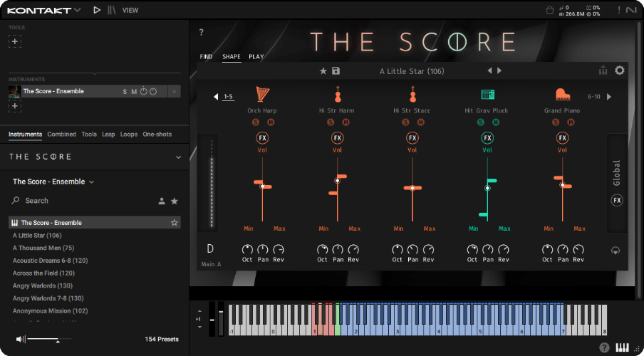Go to next preset arrow

[499, 70]
